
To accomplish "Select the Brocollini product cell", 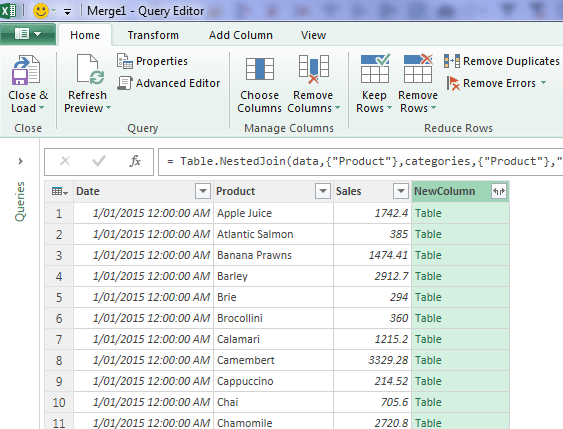I will 273,318.
